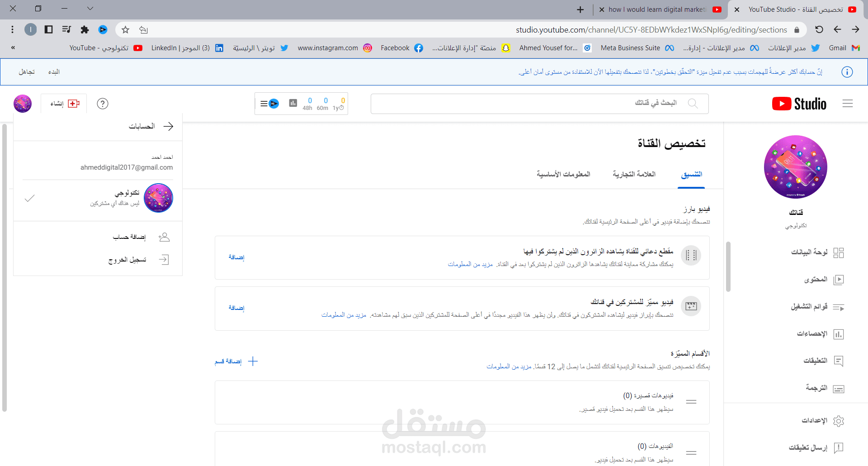Expand the browser tab search chevron

click(90, 9)
